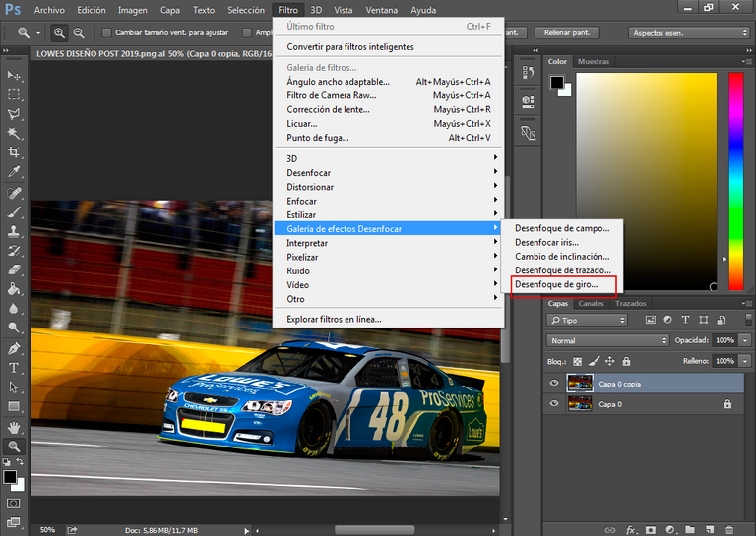Click the Zoom Out option icon
The height and width of the screenshot is (536, 756).
tap(79, 32)
